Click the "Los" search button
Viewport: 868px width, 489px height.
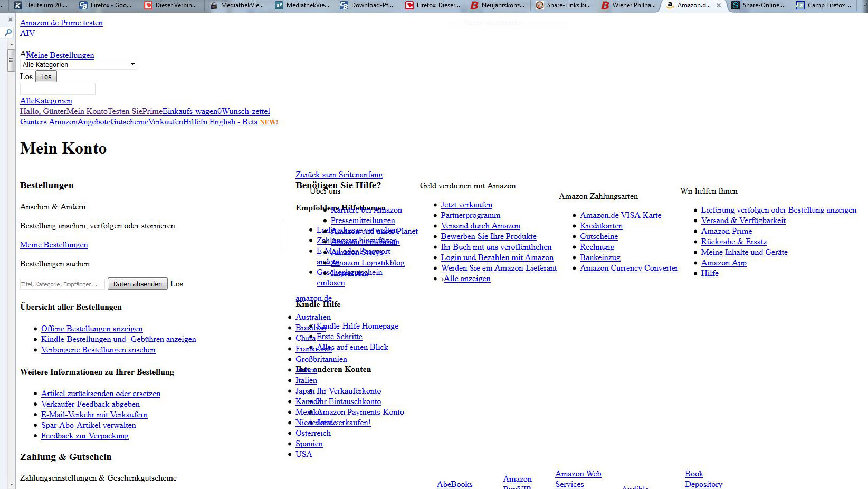click(46, 76)
